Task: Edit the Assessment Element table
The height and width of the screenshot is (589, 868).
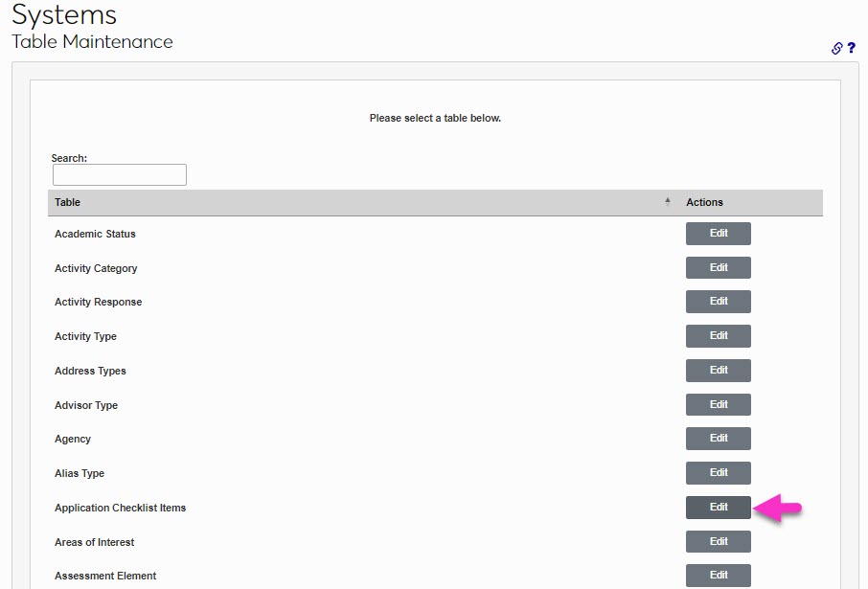Action: coord(718,575)
